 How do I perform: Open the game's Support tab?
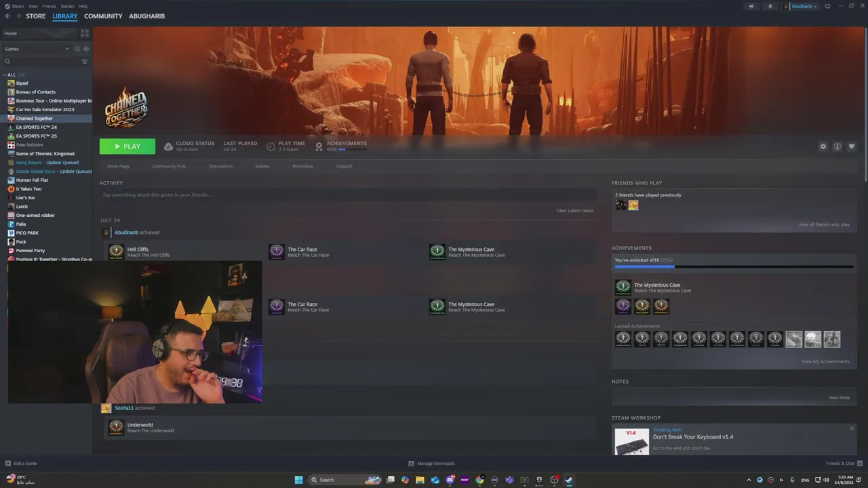click(x=344, y=166)
